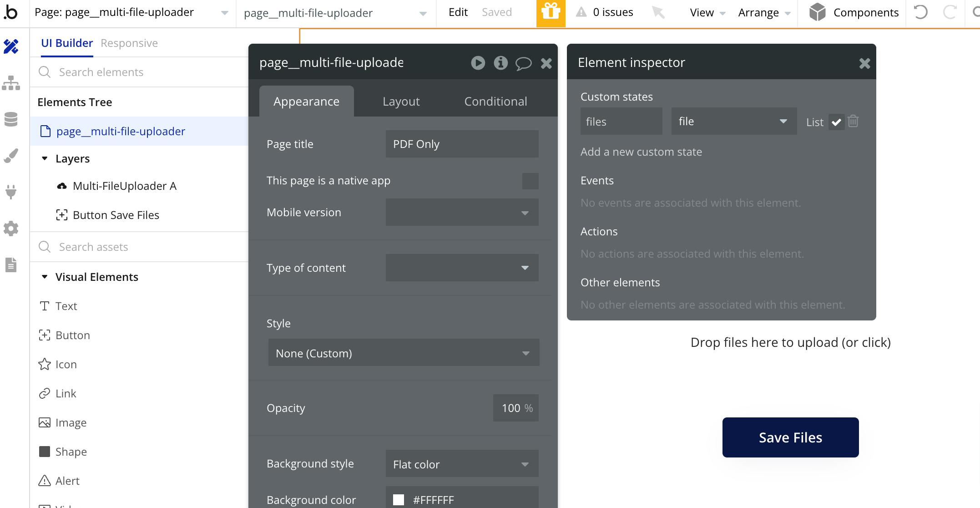
Task: Toggle 'This page is a native app' checkbox
Action: [530, 181]
